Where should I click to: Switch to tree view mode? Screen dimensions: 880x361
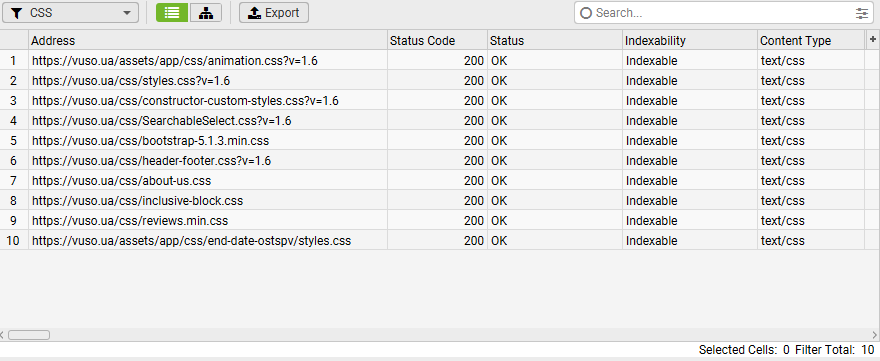click(205, 12)
